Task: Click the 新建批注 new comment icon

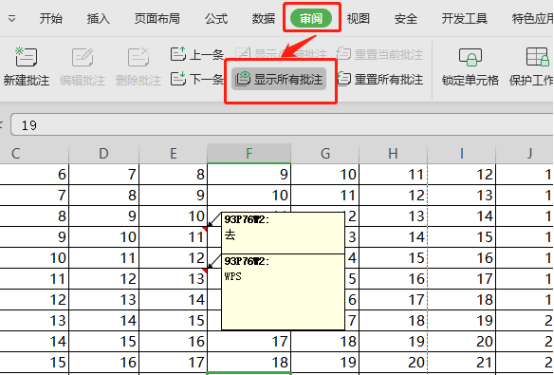Action: [x=26, y=57]
